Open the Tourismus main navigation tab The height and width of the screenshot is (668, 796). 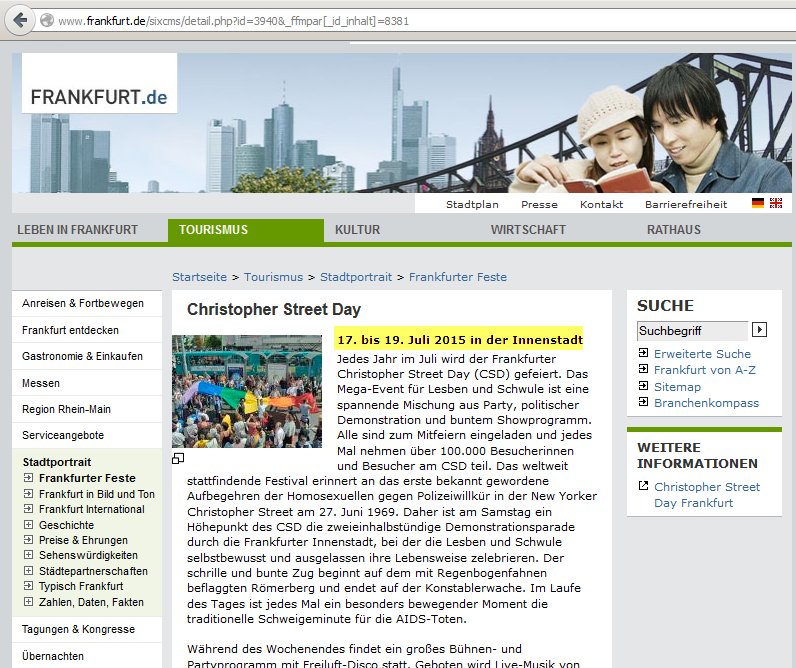coord(213,230)
